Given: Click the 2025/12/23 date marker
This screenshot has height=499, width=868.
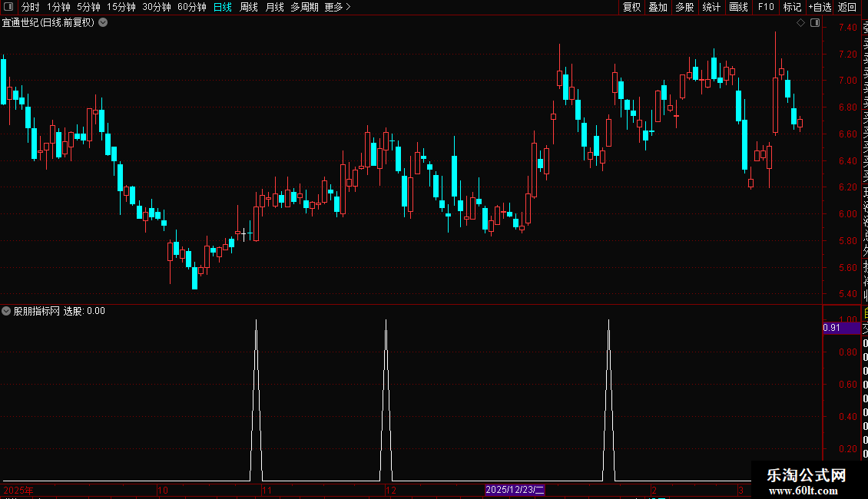Looking at the screenshot, I should click(515, 490).
